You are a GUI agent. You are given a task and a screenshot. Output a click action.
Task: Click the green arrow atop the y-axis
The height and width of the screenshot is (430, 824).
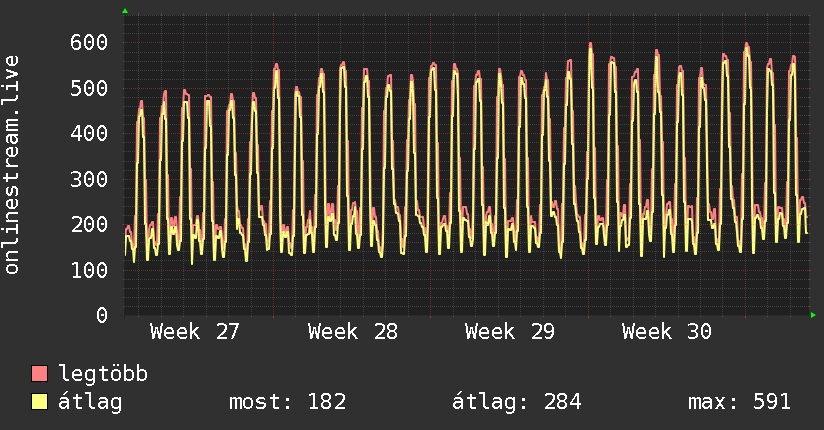(125, 11)
